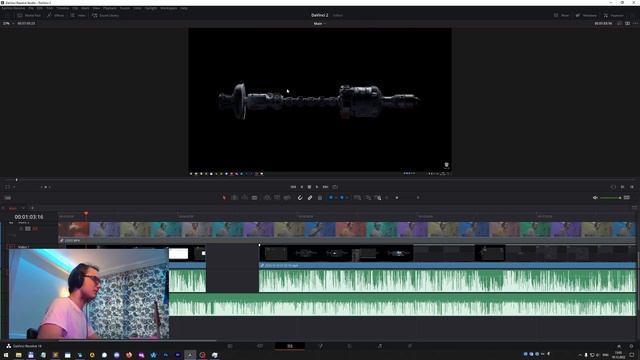Select the Selection Mode arrow tool
This screenshot has width=640, height=360.
tap(224, 198)
